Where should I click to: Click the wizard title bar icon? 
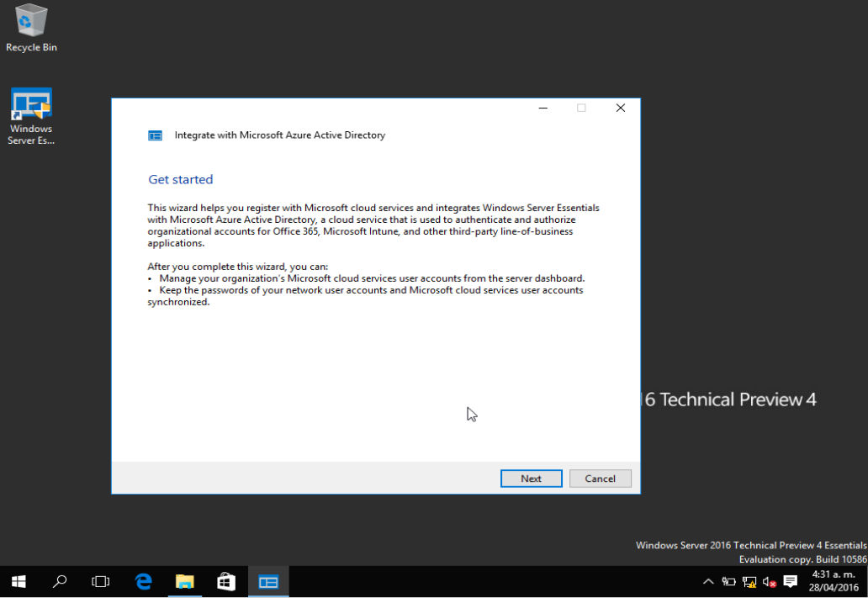(155, 135)
